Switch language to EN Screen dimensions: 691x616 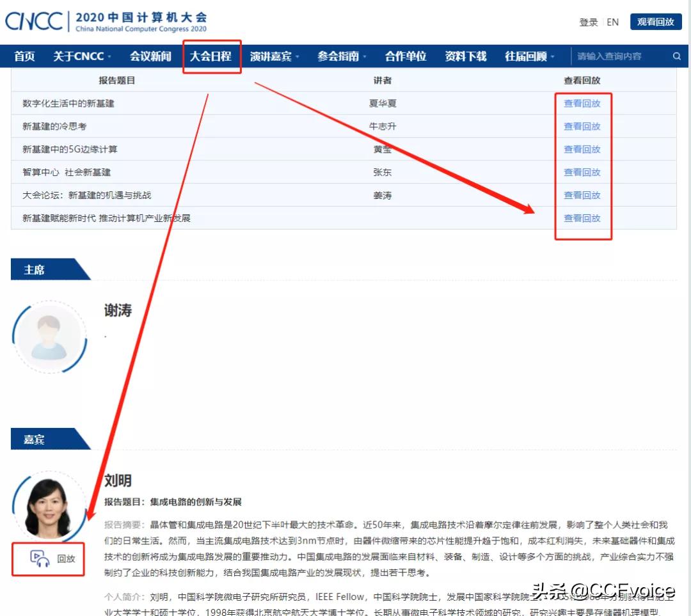click(612, 22)
